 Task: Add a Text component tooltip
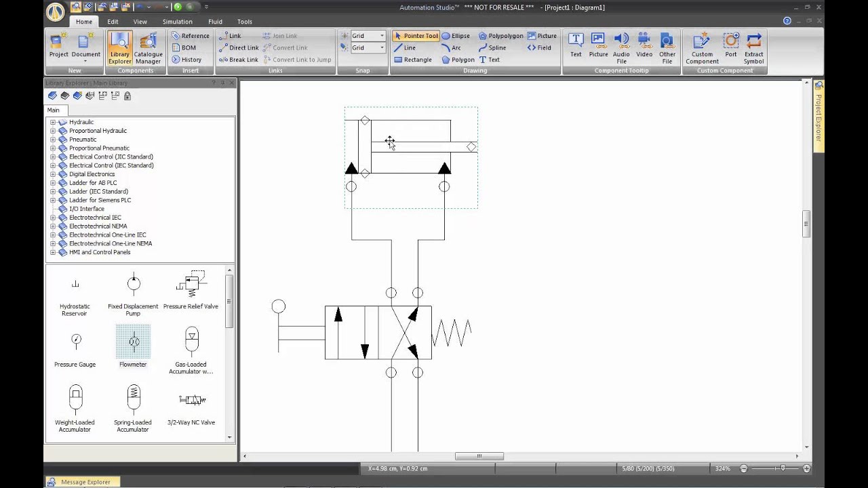(576, 46)
